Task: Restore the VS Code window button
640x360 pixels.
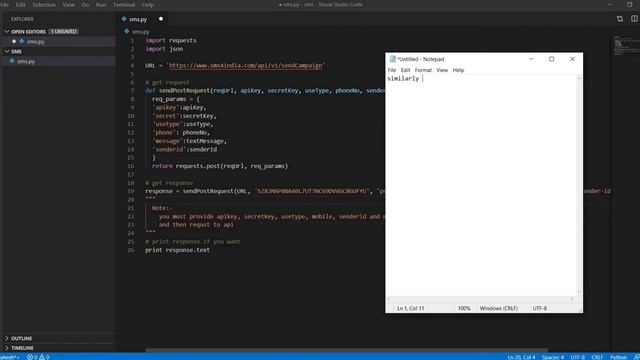Action: click(629, 5)
